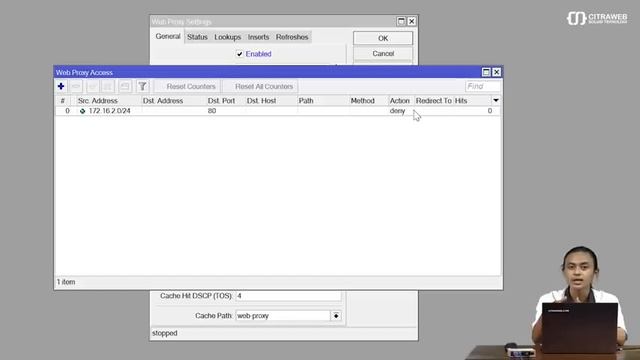640x360 pixels.
Task: Switch to General tab in Web Proxy Settings
Action: 168,36
